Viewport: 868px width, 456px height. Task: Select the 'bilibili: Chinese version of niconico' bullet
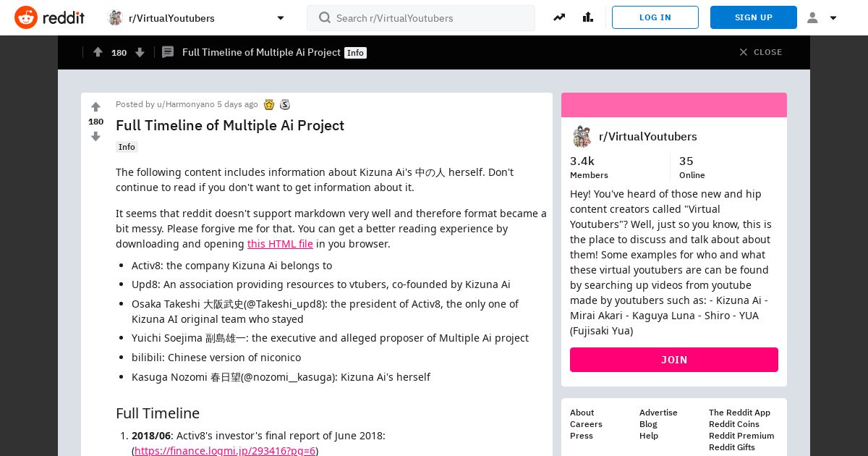click(x=216, y=358)
